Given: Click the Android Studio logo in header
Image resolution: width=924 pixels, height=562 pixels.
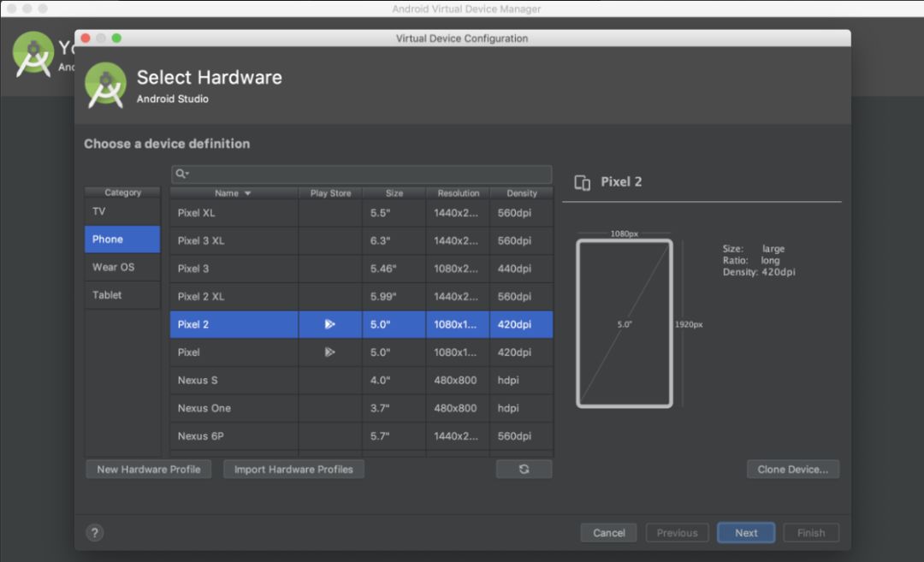Looking at the screenshot, I should (x=106, y=86).
